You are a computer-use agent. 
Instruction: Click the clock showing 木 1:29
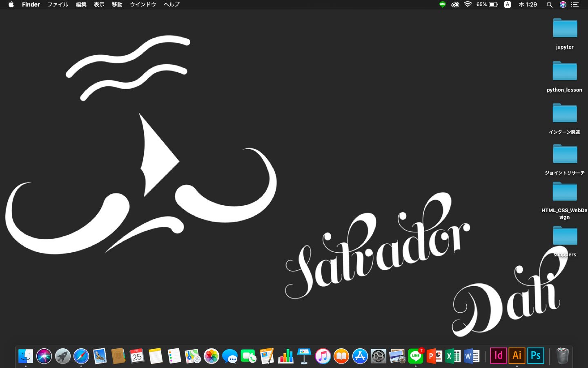coord(528,4)
